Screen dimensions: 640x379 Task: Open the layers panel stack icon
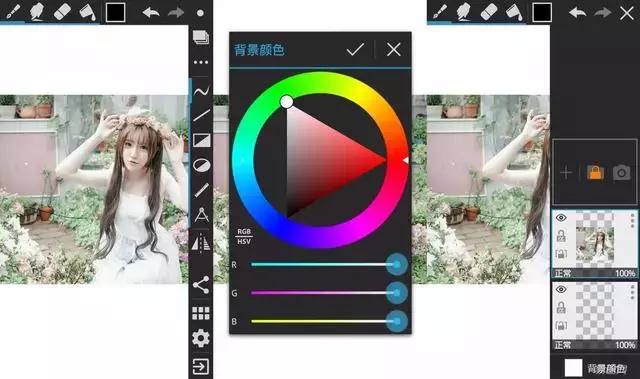(x=201, y=37)
